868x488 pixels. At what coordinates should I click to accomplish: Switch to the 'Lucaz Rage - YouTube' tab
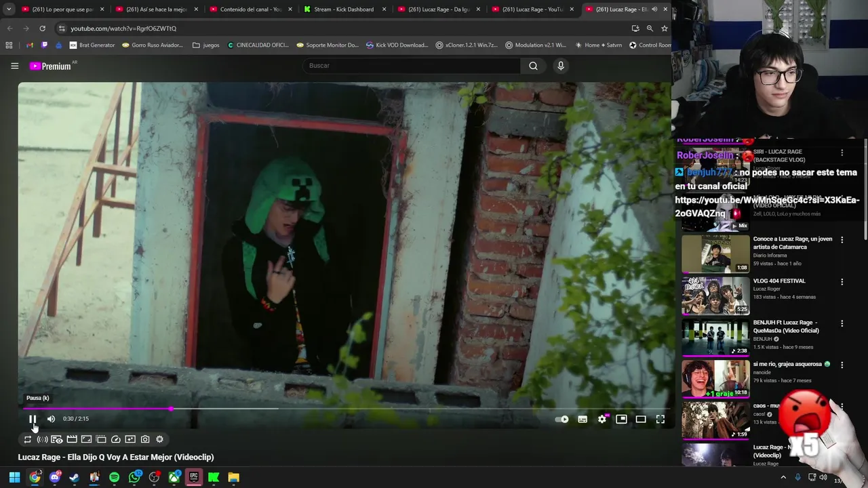533,9
